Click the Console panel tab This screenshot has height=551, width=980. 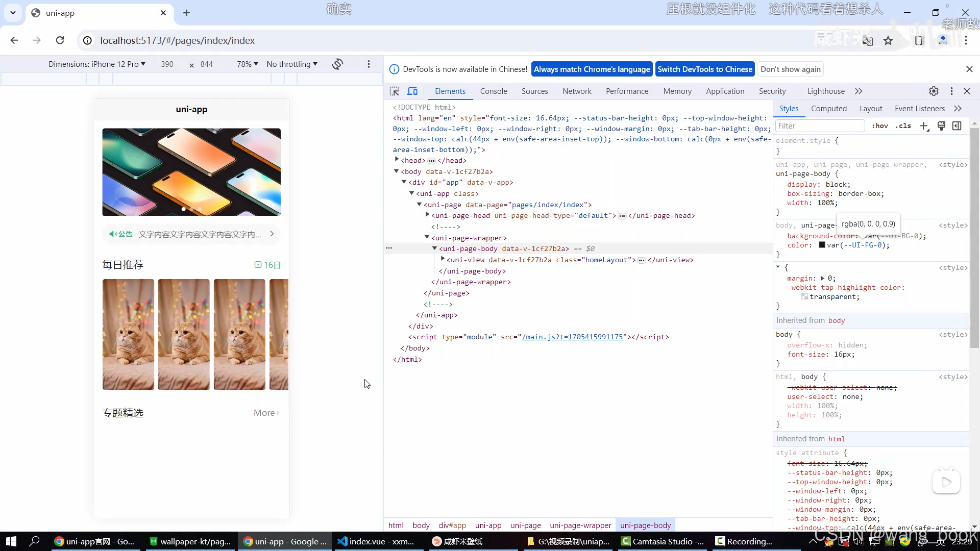pyautogui.click(x=494, y=91)
